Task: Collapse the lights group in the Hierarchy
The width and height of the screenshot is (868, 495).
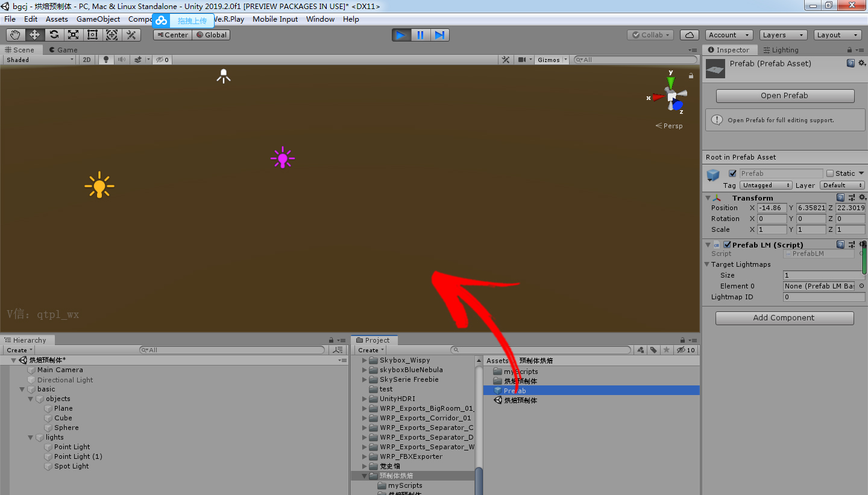Action: pos(30,437)
